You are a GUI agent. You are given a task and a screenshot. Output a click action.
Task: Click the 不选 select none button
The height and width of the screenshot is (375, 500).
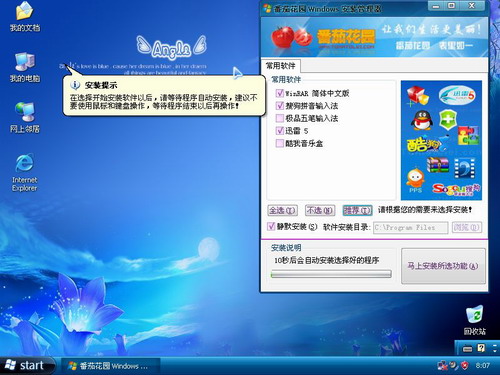point(320,210)
